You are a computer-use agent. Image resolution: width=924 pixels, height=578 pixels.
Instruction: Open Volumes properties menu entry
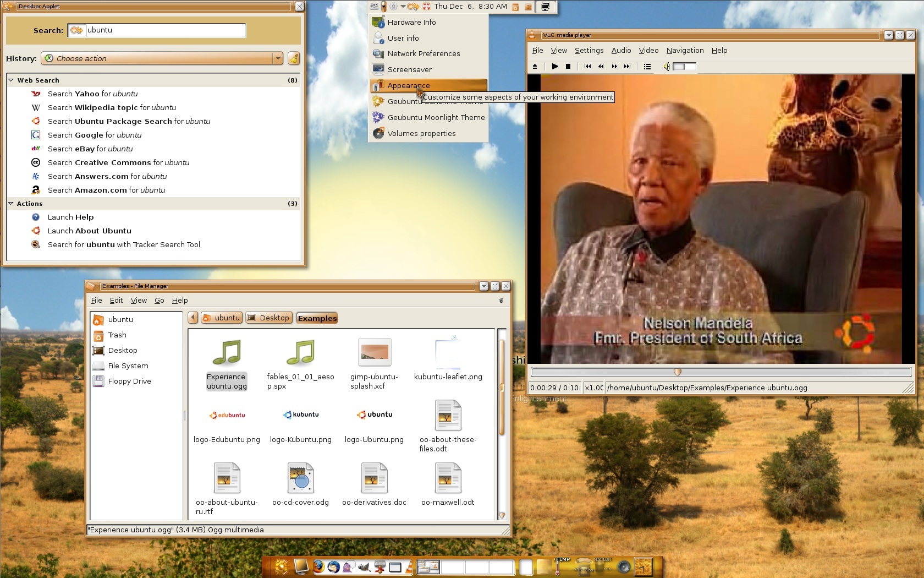tap(428, 134)
